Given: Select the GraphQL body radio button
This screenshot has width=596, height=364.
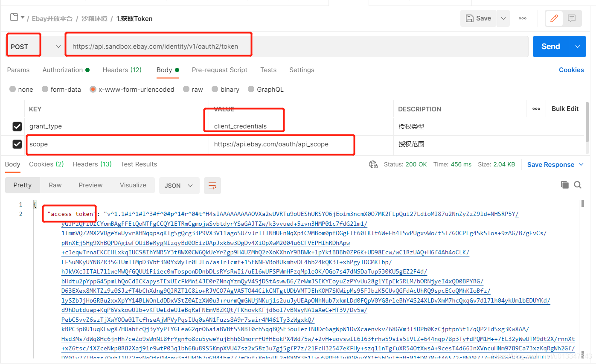Looking at the screenshot, I should (251, 89).
